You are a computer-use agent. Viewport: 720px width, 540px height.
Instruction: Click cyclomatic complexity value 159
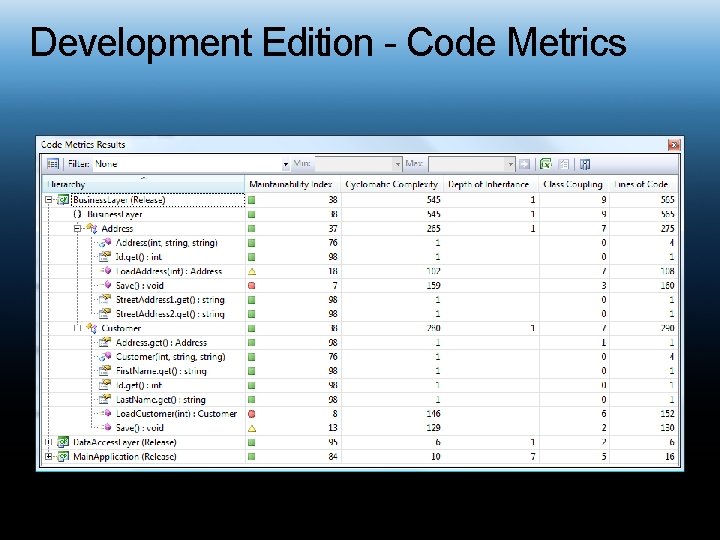click(433, 285)
